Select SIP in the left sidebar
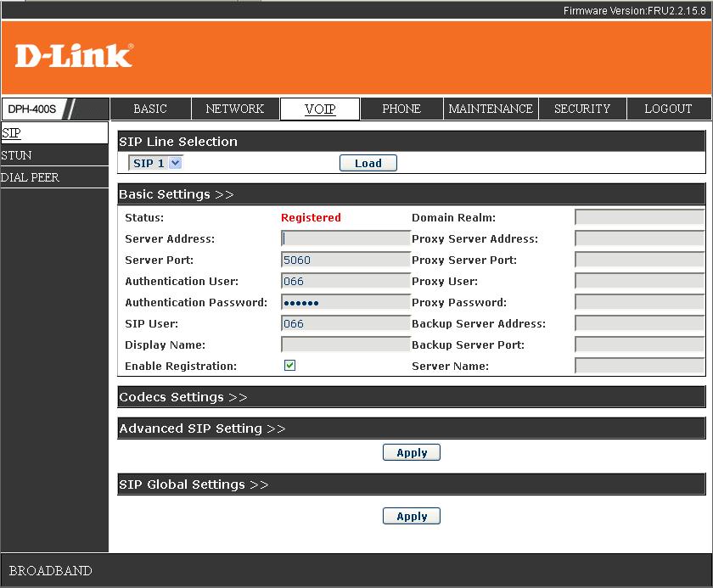713x588 pixels. (x=54, y=132)
